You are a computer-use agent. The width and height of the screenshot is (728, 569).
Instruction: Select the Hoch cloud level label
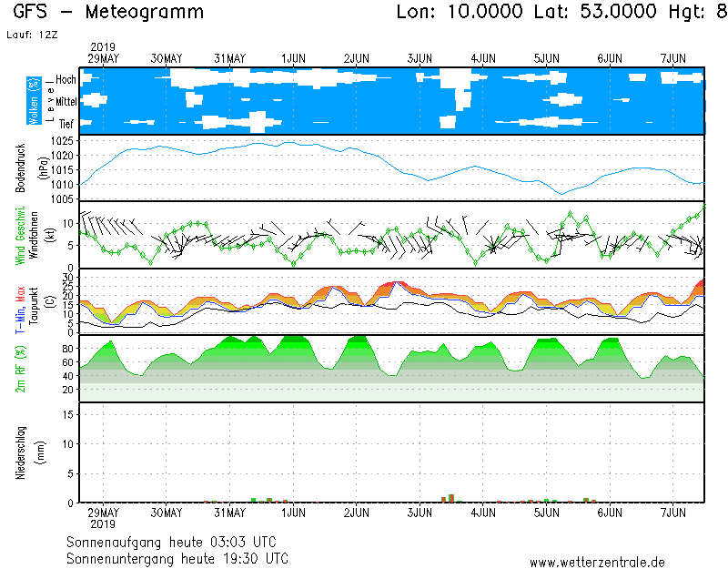(66, 80)
